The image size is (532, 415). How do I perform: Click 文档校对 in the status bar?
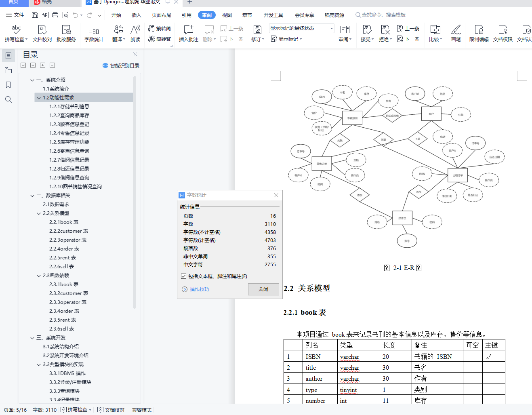(111, 410)
